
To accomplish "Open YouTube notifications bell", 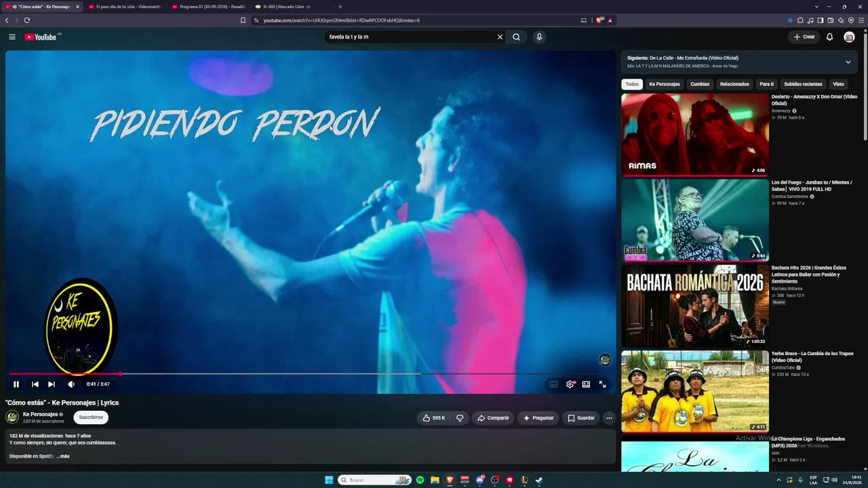I will pos(829,37).
